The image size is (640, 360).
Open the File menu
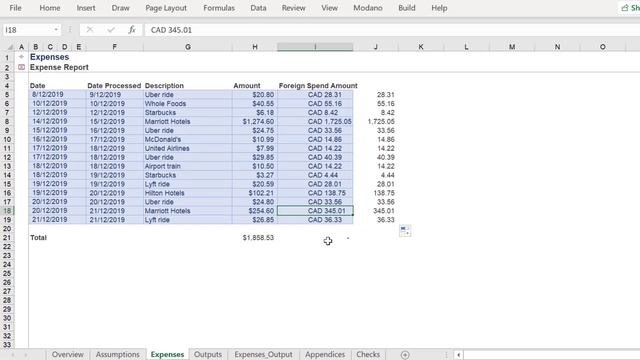pyautogui.click(x=15, y=8)
